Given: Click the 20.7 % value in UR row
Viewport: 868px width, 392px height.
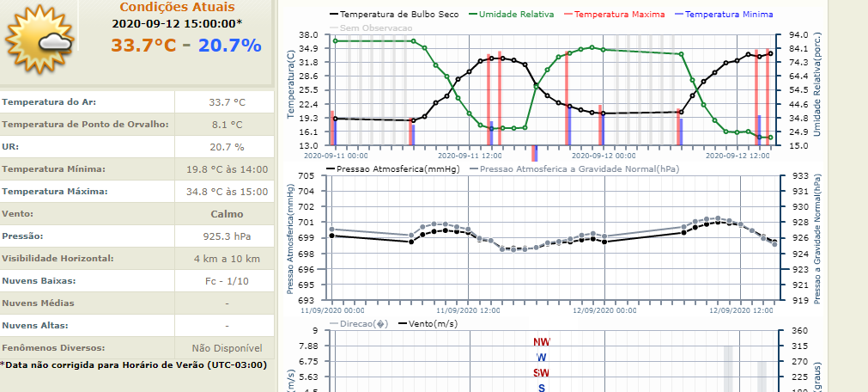Looking at the screenshot, I should pos(227,147).
